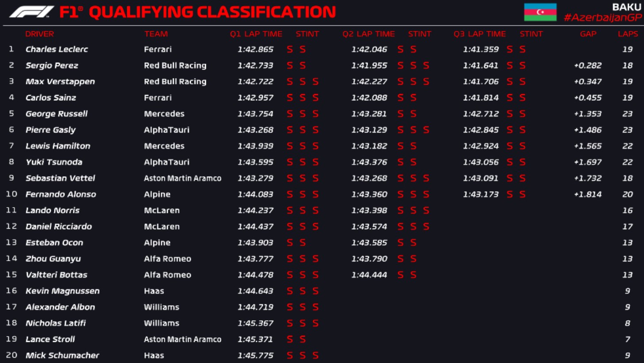The width and height of the screenshot is (644, 363).
Task: Click the first soft tyre icon for Leclerc's Q1 stint
Action: click(290, 49)
